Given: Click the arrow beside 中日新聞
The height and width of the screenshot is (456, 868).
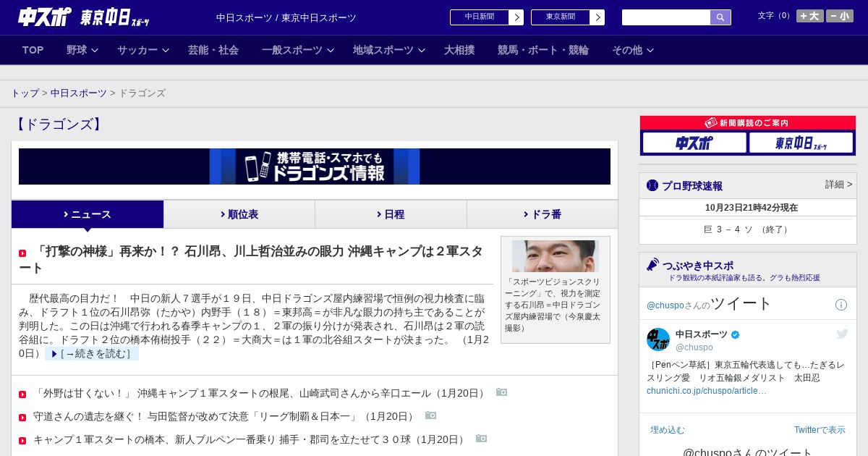Looking at the screenshot, I should tap(516, 17).
